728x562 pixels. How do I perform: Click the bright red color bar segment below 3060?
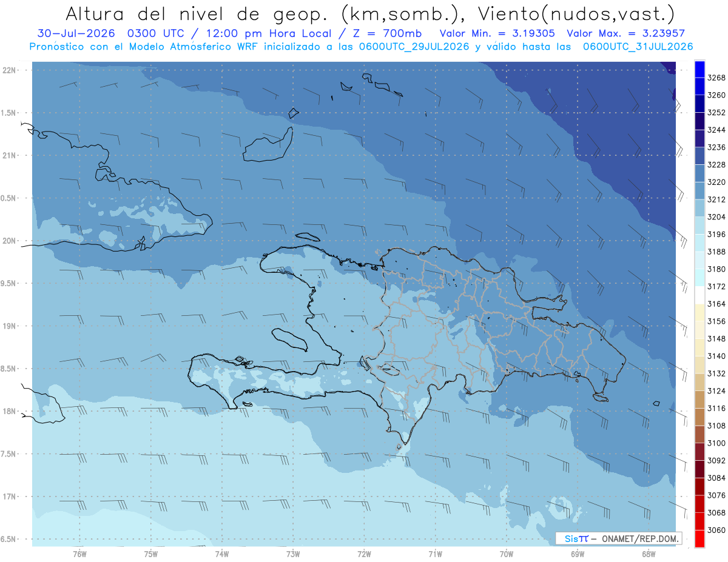[699, 538]
